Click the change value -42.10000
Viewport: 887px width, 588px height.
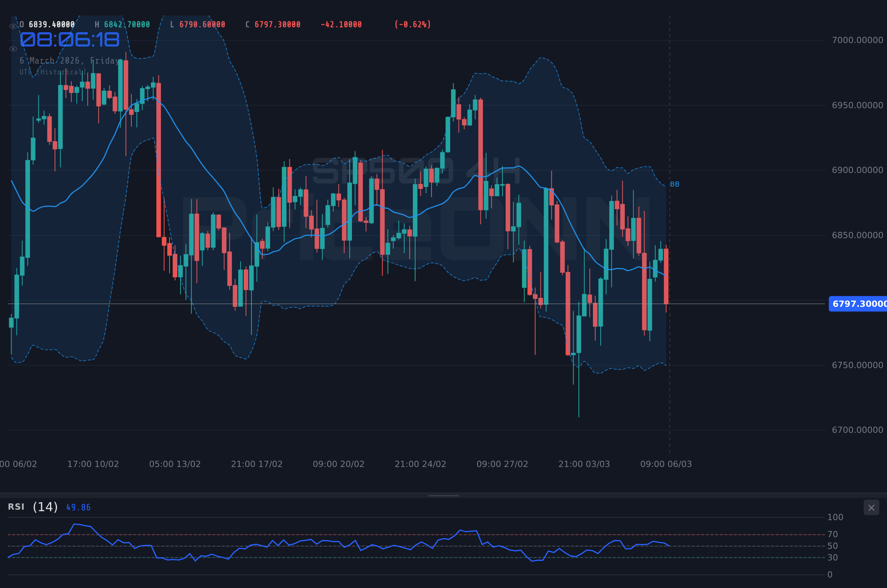pyautogui.click(x=341, y=24)
